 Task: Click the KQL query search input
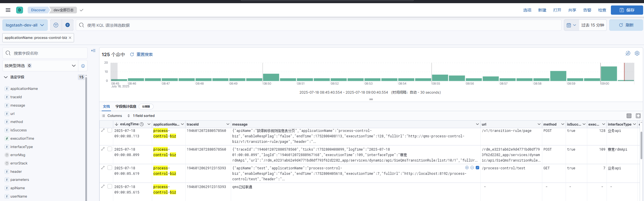tap(317, 25)
